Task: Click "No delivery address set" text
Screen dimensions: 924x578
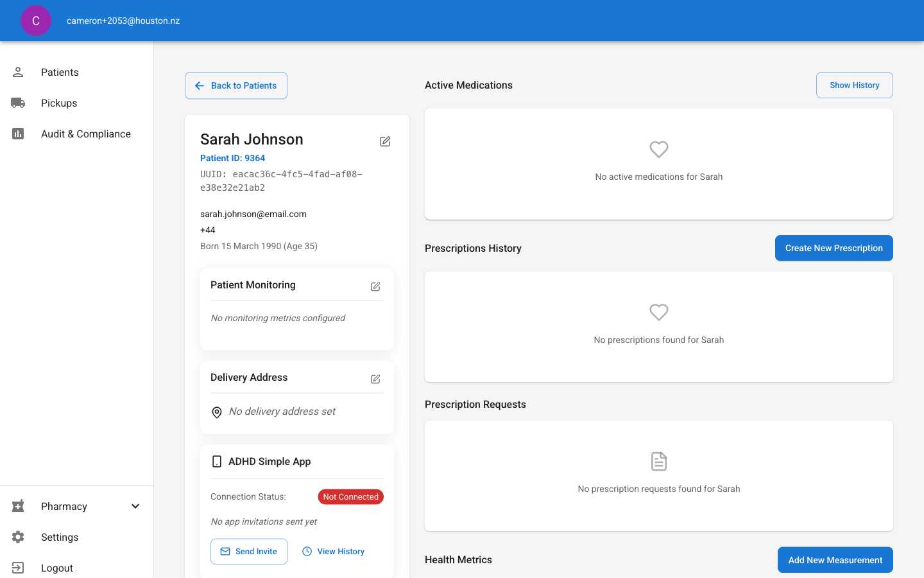Action: [282, 412]
